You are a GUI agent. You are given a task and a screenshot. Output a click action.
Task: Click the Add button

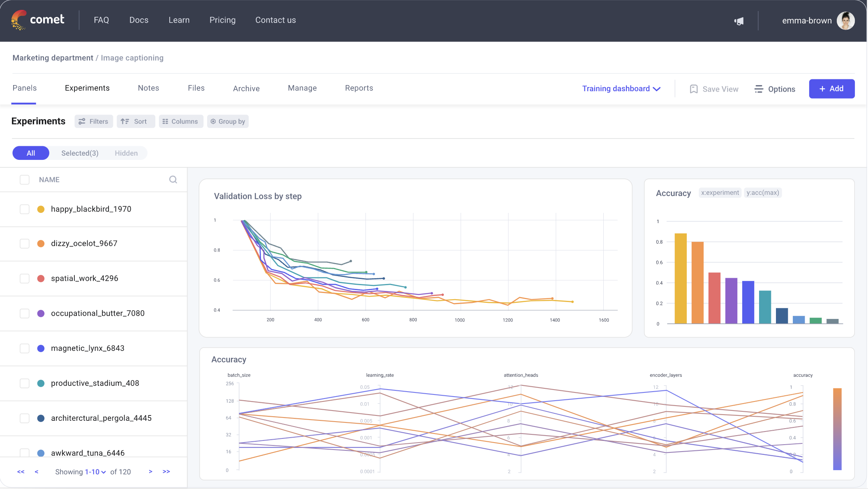tap(831, 89)
